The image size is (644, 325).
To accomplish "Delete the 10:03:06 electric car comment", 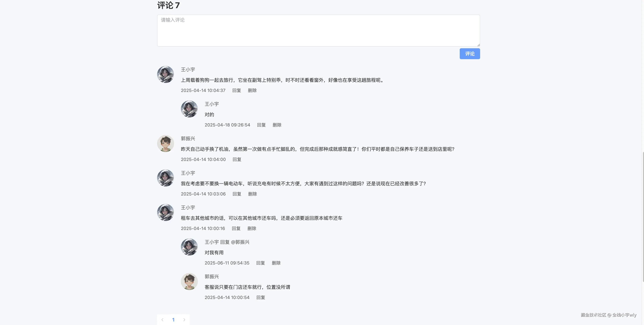I will tap(252, 194).
